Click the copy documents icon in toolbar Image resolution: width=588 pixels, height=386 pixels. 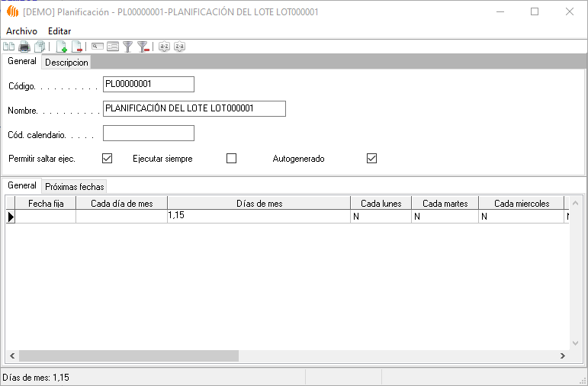40,47
